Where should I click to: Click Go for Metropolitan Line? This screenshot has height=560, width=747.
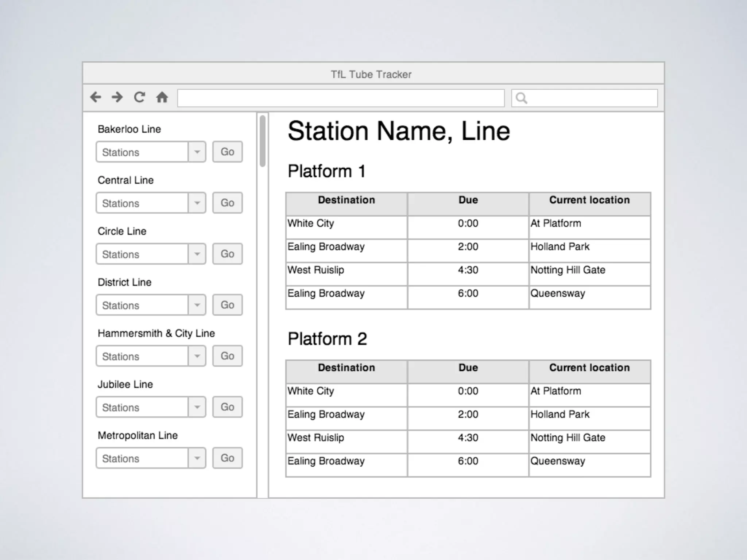(x=227, y=458)
